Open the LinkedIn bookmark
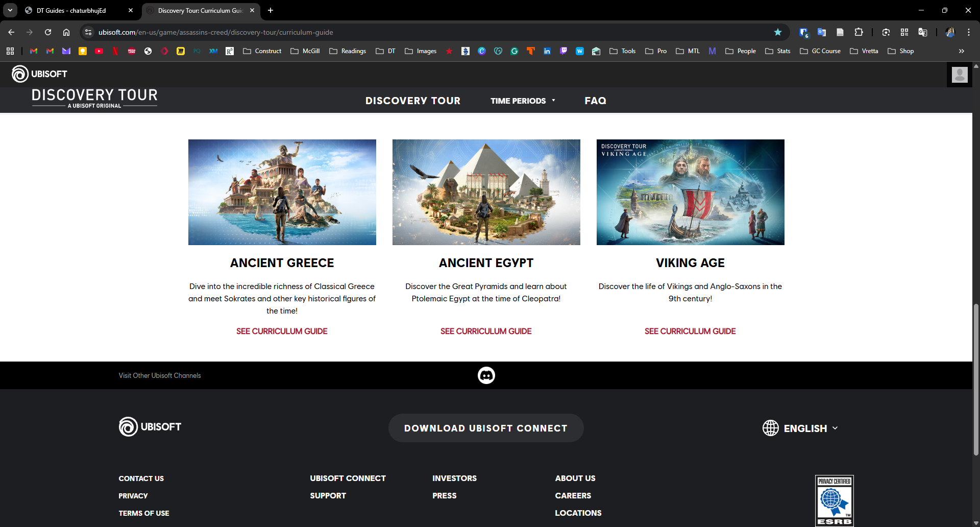980x527 pixels. pyautogui.click(x=547, y=51)
